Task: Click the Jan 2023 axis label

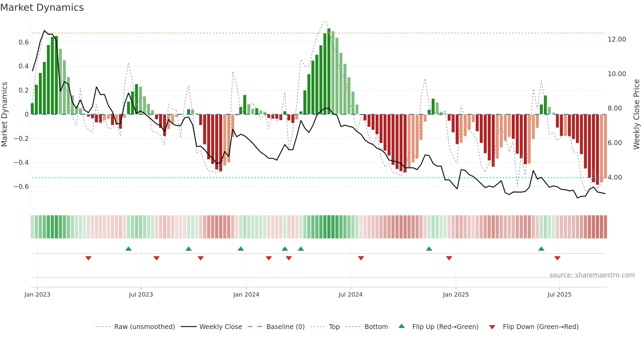Action: click(x=37, y=295)
